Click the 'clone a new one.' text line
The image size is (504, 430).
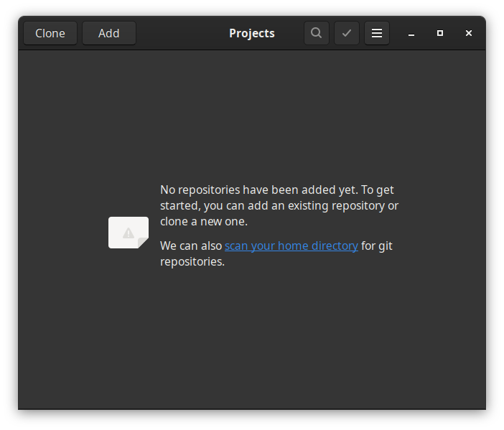coord(204,222)
